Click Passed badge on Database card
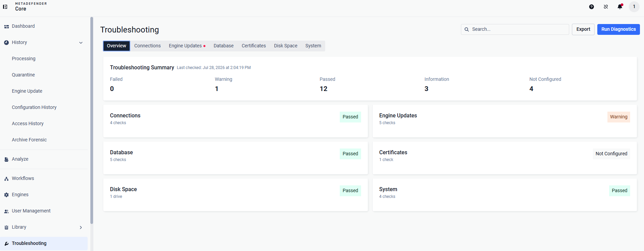The width and height of the screenshot is (644, 251). coord(350,154)
